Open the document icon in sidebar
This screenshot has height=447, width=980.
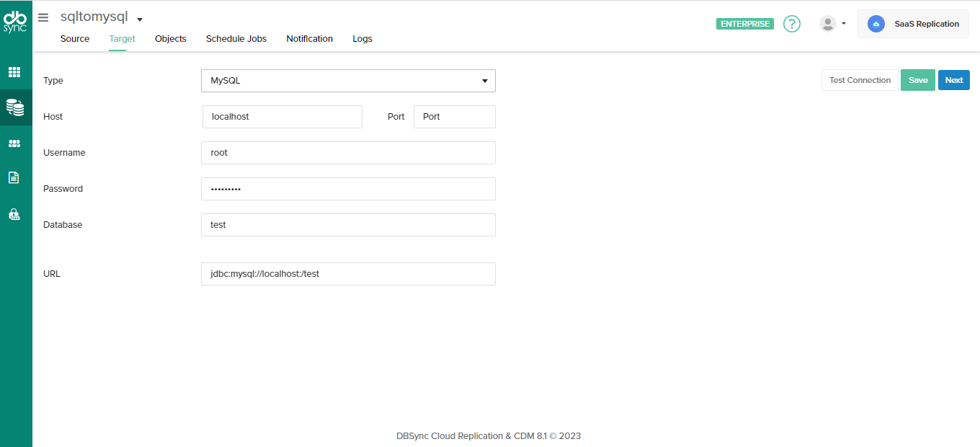14,177
